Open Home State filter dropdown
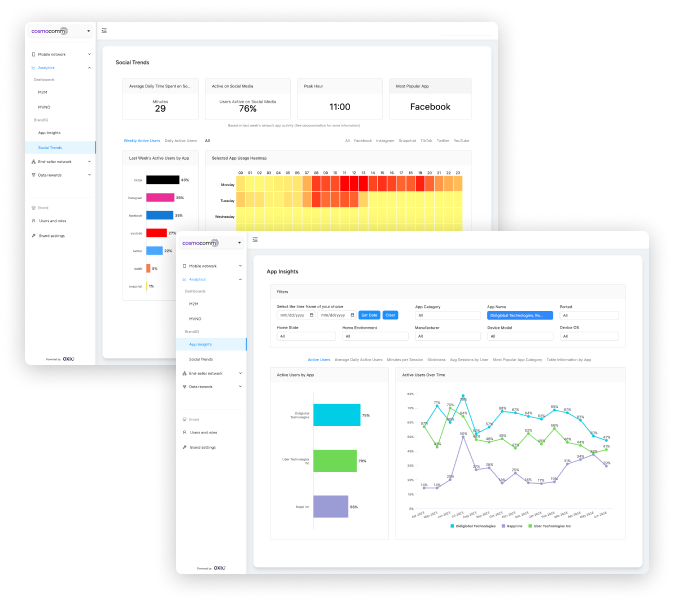 pos(306,336)
